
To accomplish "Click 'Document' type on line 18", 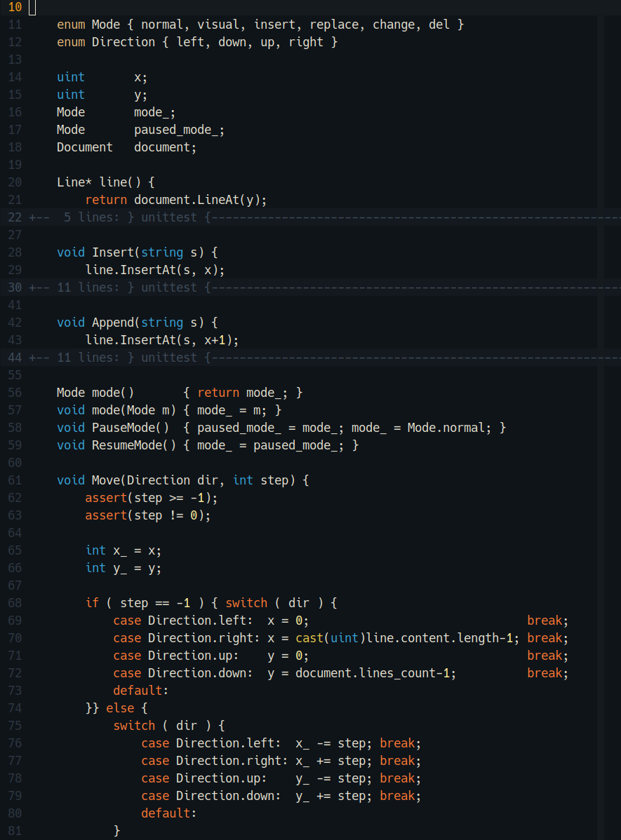I will pyautogui.click(x=85, y=147).
